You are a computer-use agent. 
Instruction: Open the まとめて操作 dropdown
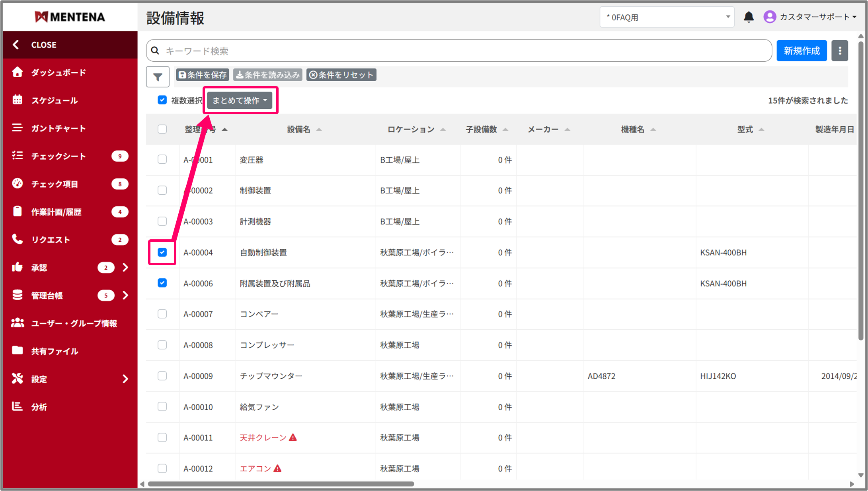click(x=240, y=100)
